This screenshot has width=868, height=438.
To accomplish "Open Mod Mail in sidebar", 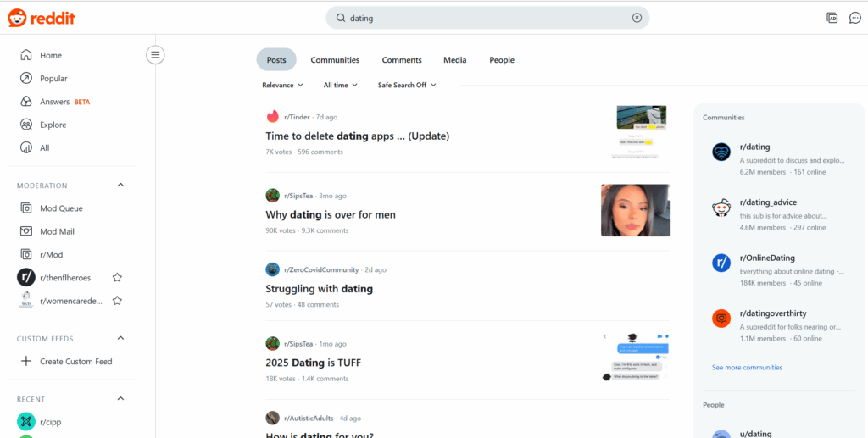I will tap(58, 231).
